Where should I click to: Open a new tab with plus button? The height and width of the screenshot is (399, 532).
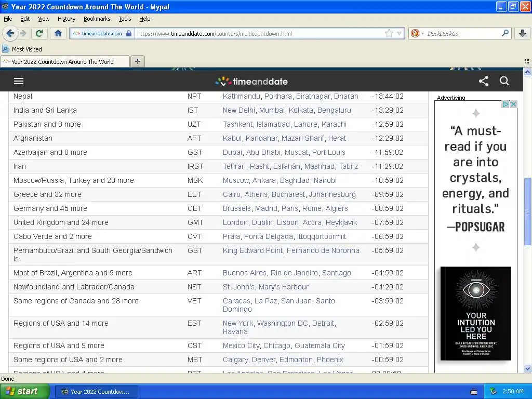tap(137, 61)
